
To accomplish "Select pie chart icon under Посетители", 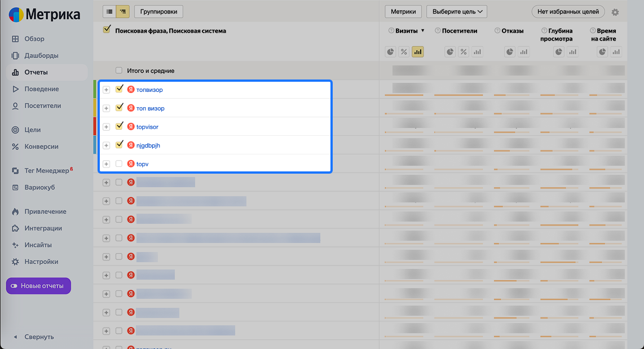I will (450, 52).
